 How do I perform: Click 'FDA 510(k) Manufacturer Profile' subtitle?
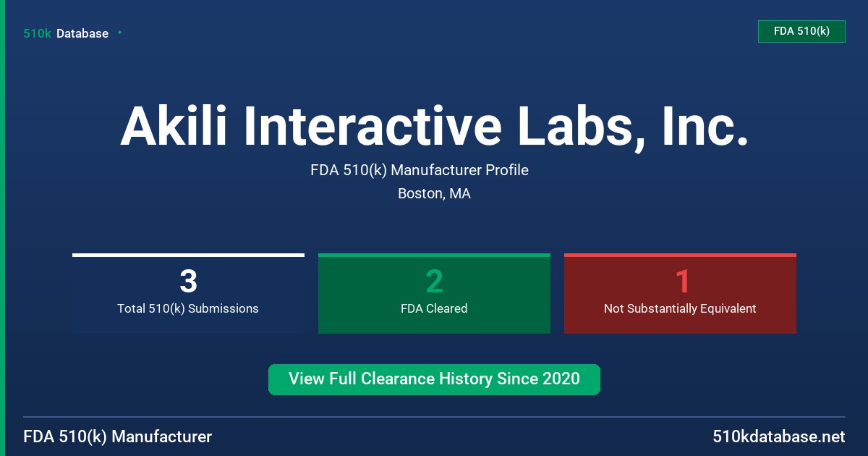pyautogui.click(x=420, y=171)
